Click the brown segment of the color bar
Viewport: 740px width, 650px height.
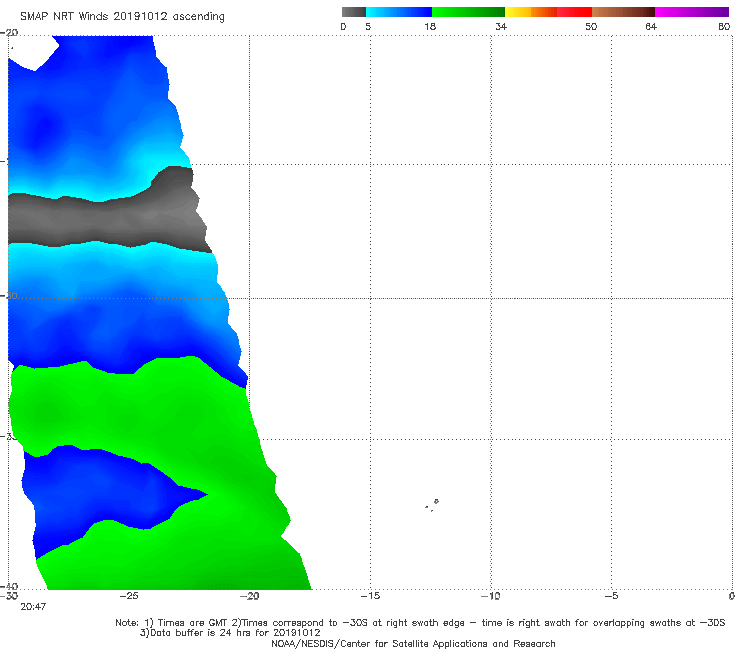(x=623, y=12)
